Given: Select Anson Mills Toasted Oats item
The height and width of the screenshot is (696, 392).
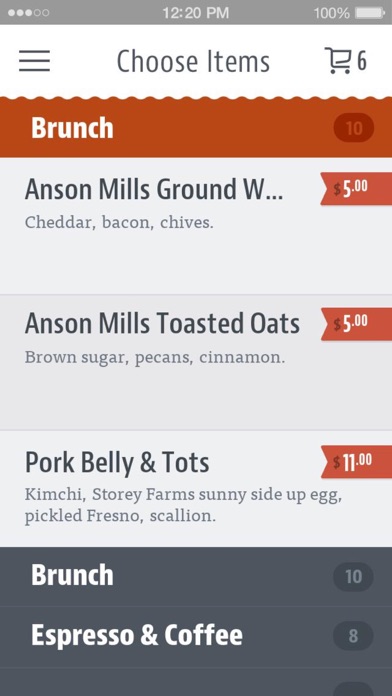Looking at the screenshot, I should pos(196,362).
